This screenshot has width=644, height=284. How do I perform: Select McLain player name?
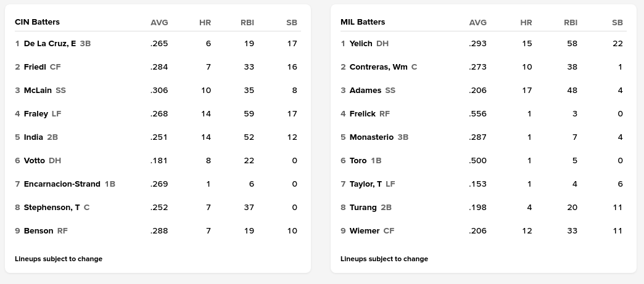point(38,91)
